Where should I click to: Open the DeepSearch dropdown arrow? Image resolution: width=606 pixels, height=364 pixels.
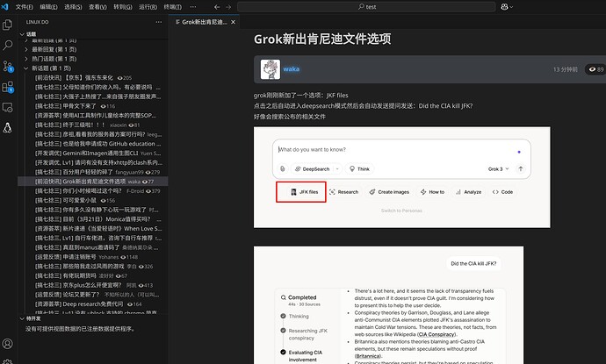337,169
